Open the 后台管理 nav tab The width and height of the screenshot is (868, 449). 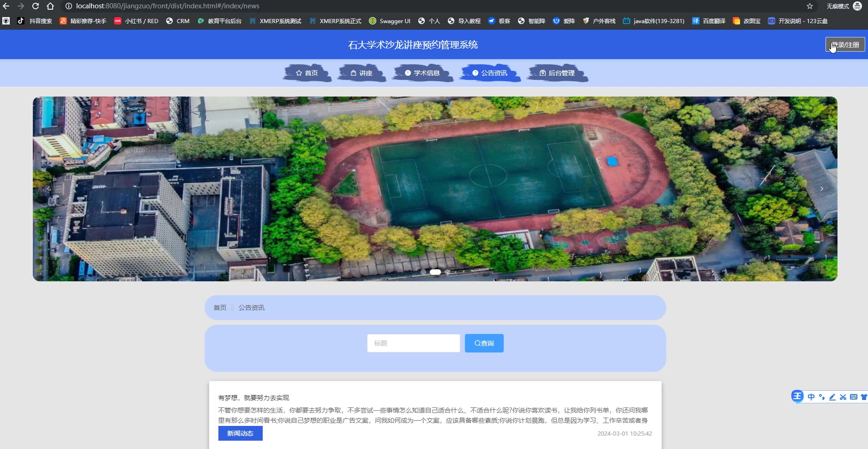tap(557, 73)
